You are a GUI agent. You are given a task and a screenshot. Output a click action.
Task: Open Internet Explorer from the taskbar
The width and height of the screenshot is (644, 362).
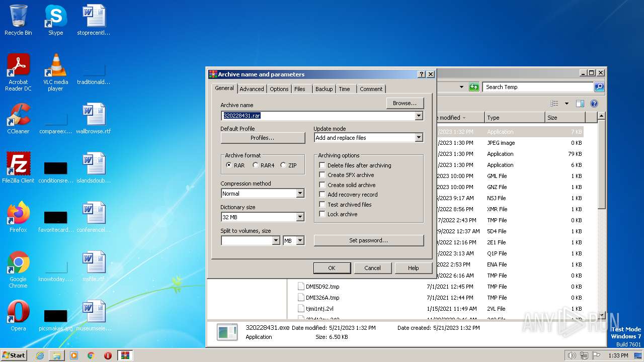[40, 355]
